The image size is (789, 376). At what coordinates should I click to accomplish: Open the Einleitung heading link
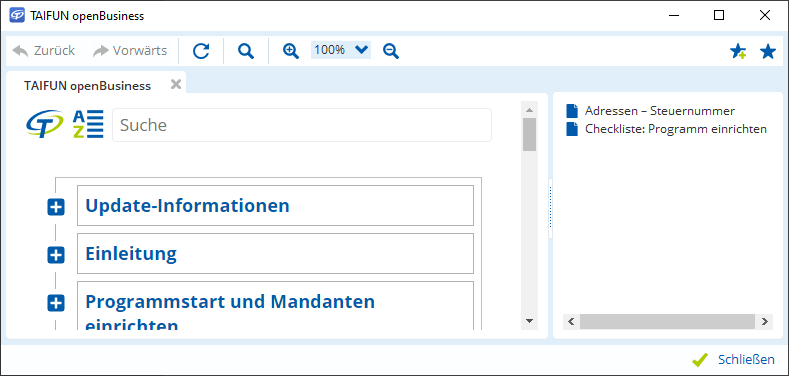click(x=131, y=253)
